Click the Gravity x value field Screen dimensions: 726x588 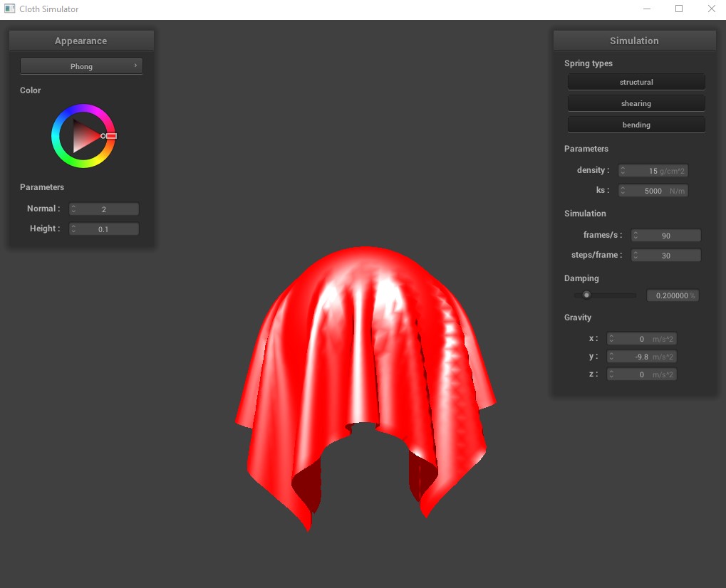(x=642, y=339)
